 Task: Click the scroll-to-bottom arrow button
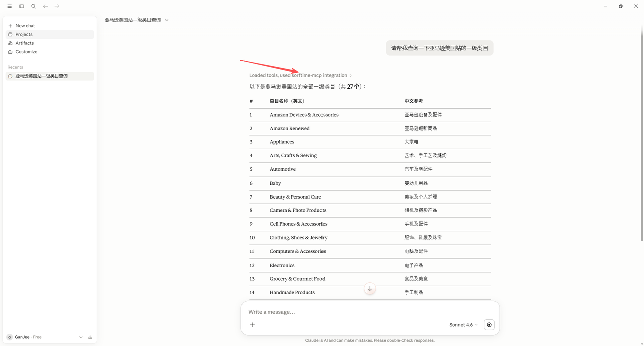(370, 289)
